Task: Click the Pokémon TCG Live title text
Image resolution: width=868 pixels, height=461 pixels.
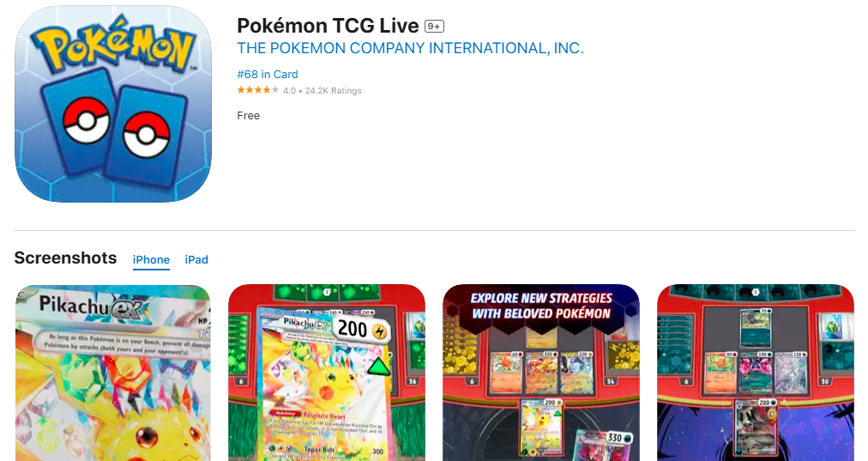Action: [328, 26]
